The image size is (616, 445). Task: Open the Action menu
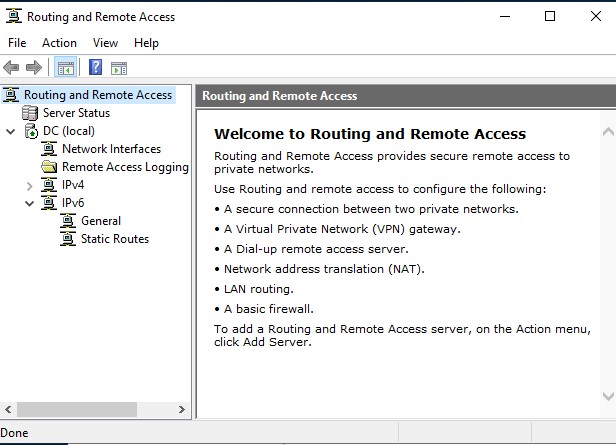click(x=59, y=43)
